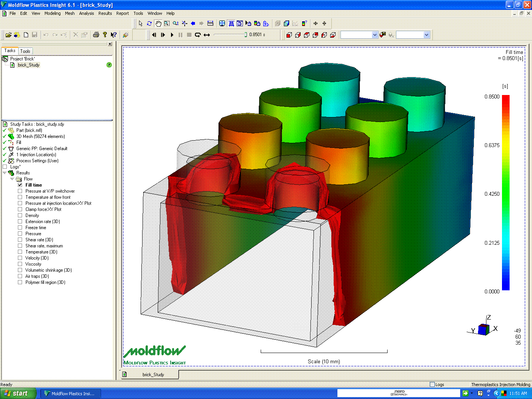Step animation backward one frame

pyautogui.click(x=154, y=35)
